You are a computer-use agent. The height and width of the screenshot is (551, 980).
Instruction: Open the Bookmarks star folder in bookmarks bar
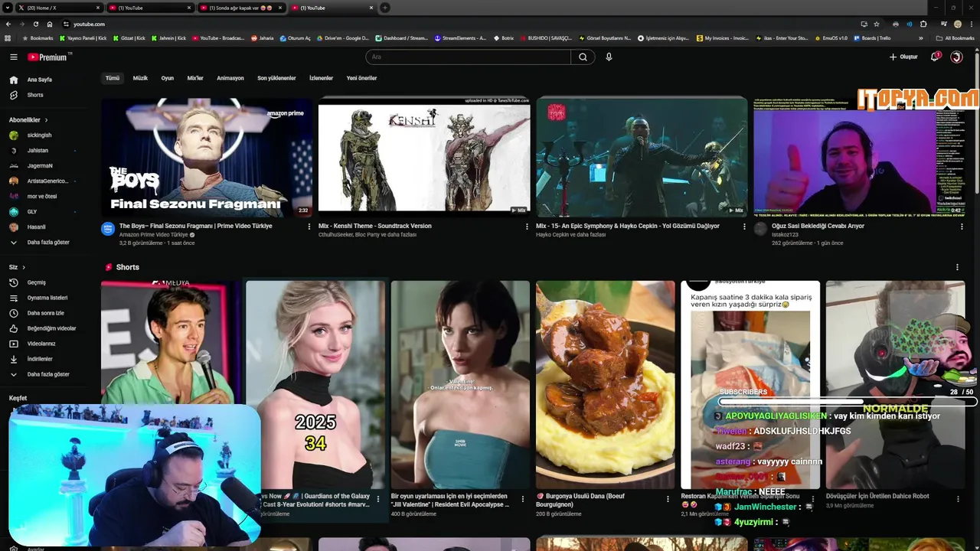38,37
